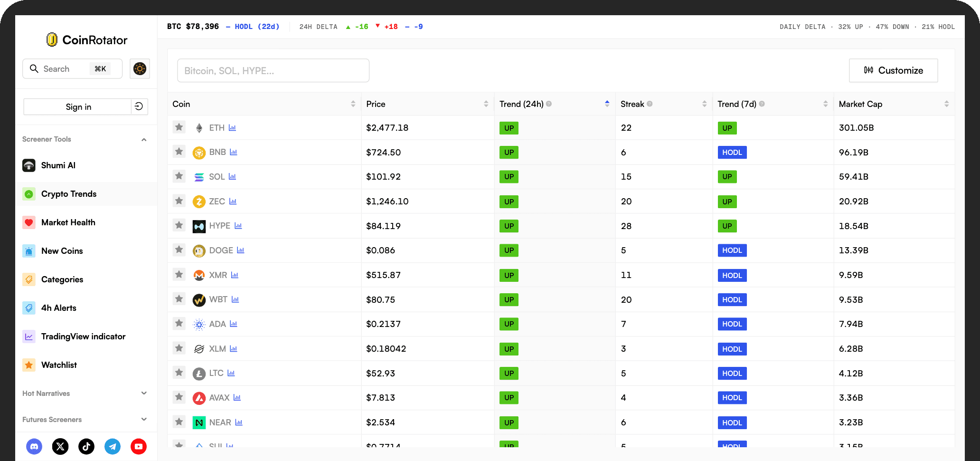
Task: Expand the Hot Narratives section
Action: coord(144,393)
